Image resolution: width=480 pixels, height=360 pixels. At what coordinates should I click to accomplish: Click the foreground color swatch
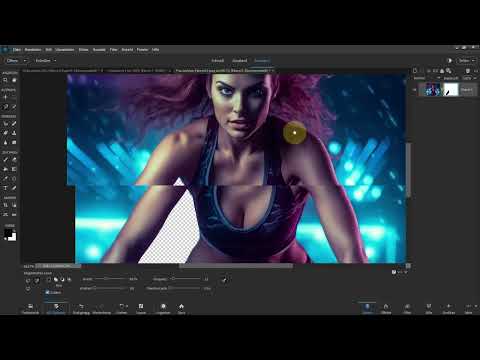tap(8, 233)
